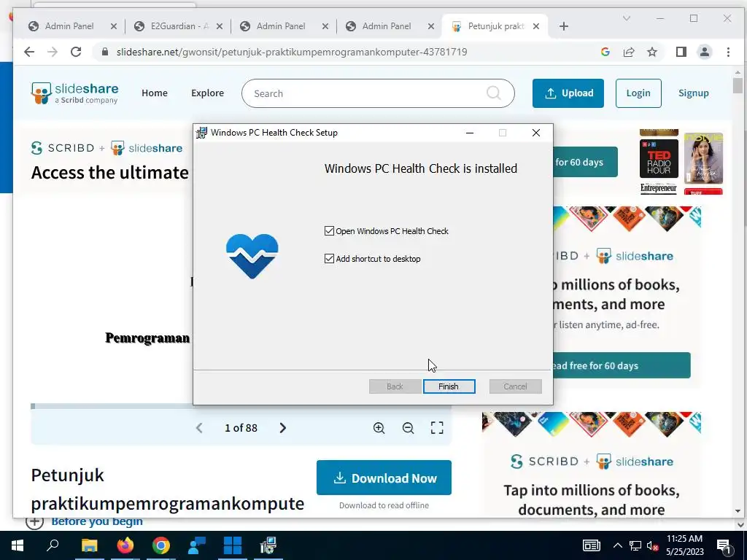Close the PC Health Check Setup dialog
Image resolution: width=747 pixels, height=560 pixels.
536,133
